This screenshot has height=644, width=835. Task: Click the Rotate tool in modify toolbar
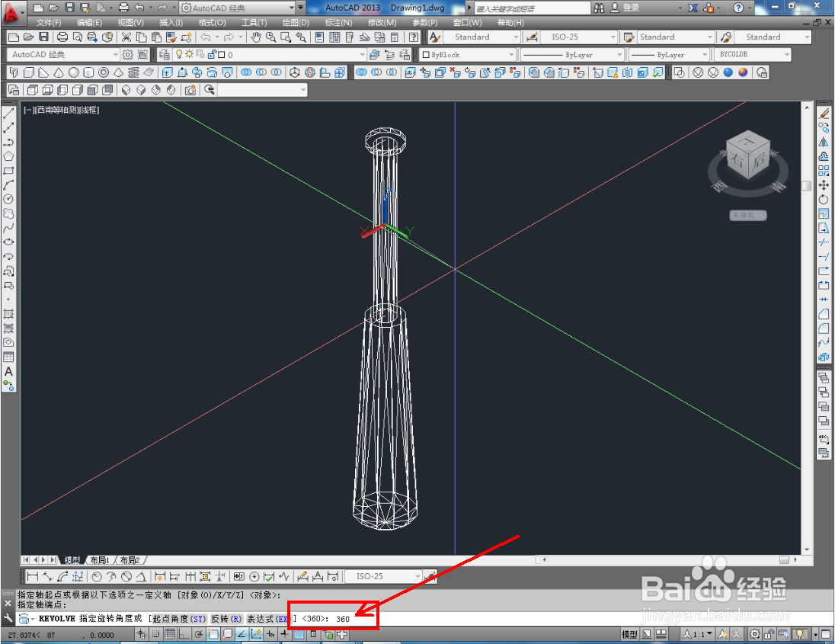824,199
